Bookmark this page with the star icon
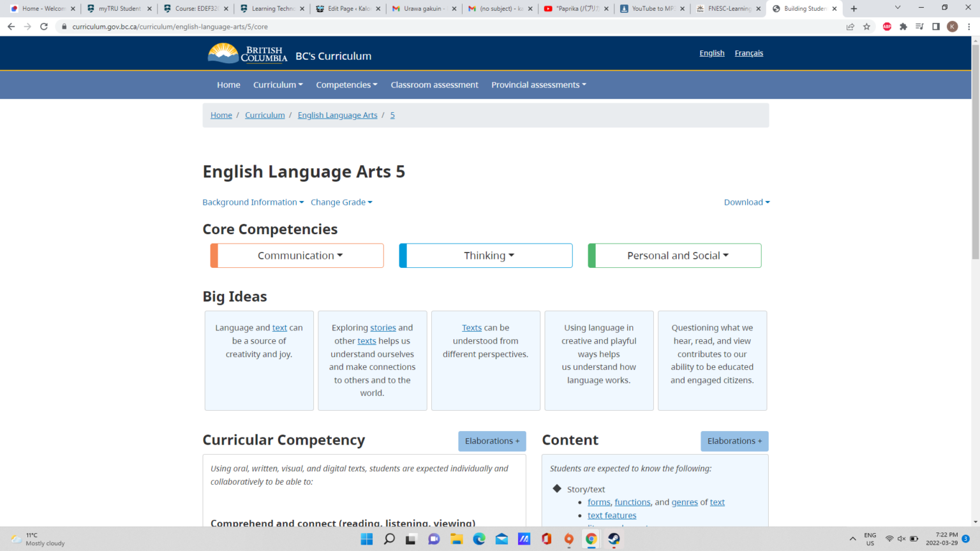Viewport: 980px width, 551px height. [866, 26]
